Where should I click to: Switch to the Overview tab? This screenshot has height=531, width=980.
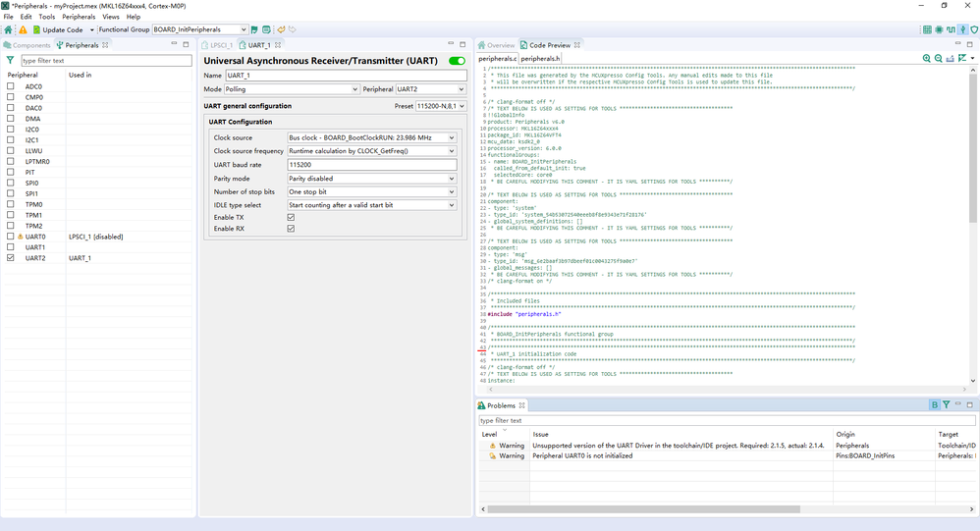point(496,45)
